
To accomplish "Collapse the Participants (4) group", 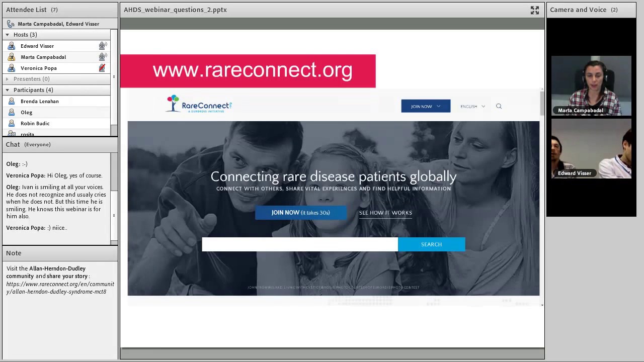I will pyautogui.click(x=7, y=90).
